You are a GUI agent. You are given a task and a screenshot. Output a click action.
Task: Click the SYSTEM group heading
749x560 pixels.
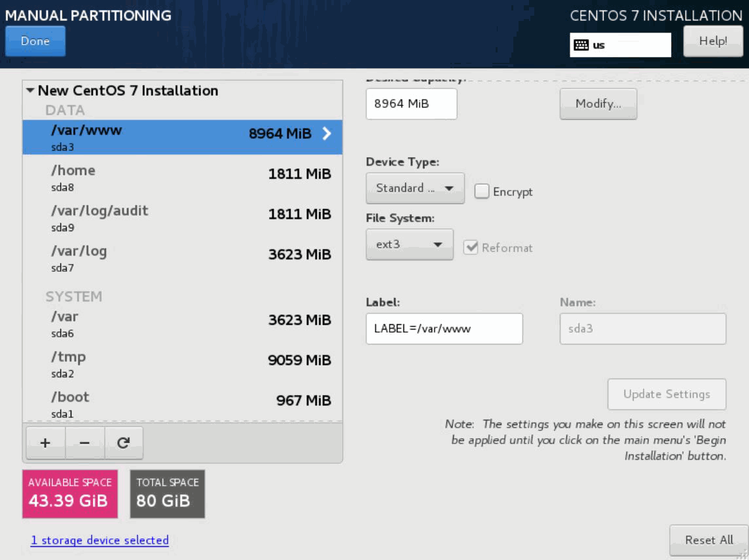74,297
